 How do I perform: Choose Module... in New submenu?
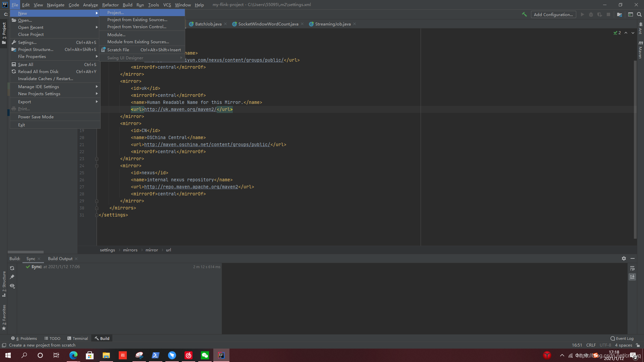pos(142,35)
